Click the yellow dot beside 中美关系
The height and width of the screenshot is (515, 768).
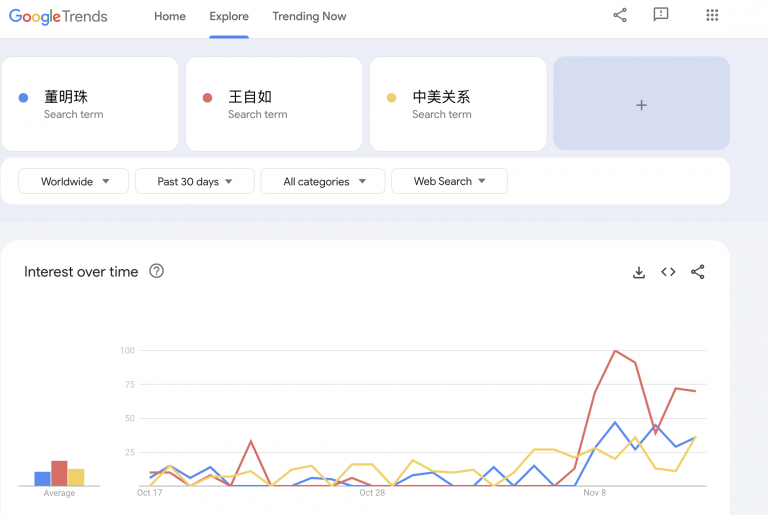pyautogui.click(x=392, y=98)
